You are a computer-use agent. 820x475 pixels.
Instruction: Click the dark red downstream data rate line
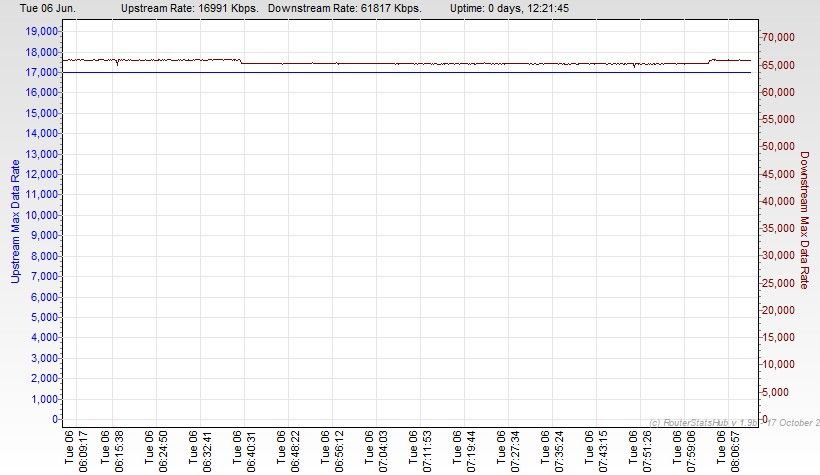[x=407, y=63]
